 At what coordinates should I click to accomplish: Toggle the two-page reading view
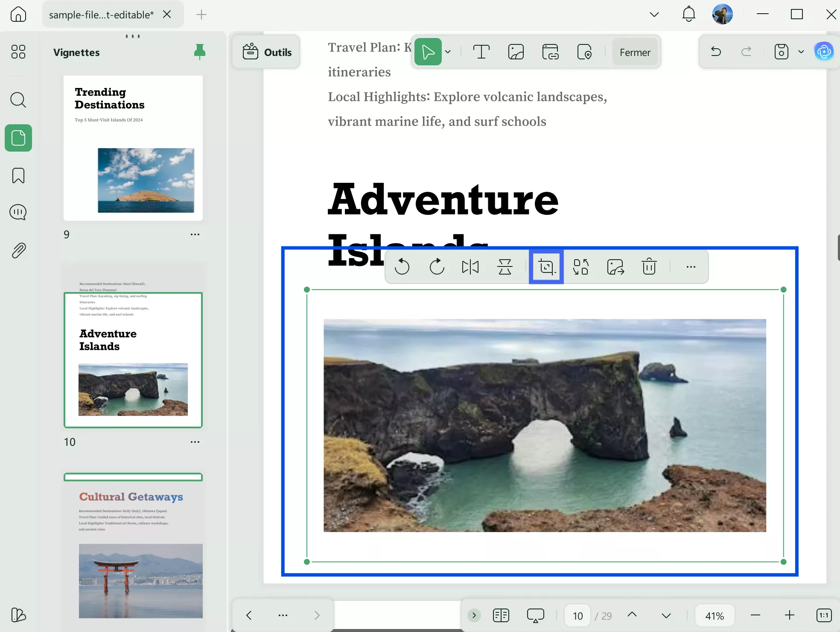[x=501, y=615]
